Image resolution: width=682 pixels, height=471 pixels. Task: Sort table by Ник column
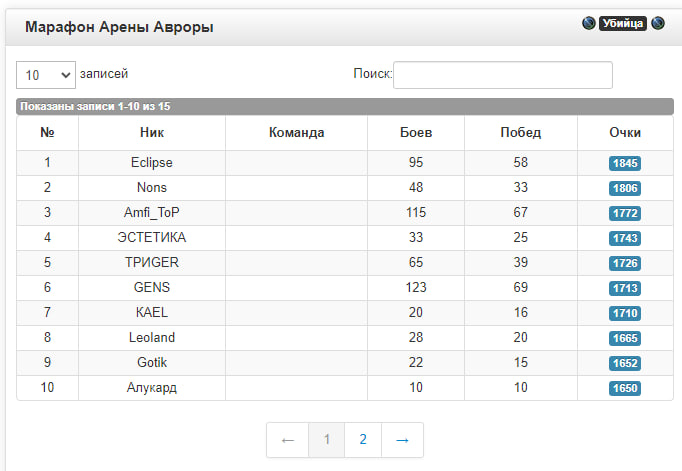pyautogui.click(x=152, y=133)
